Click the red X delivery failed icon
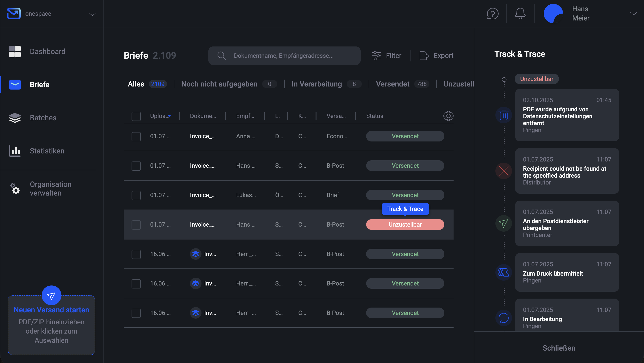The width and height of the screenshot is (644, 363). (503, 171)
